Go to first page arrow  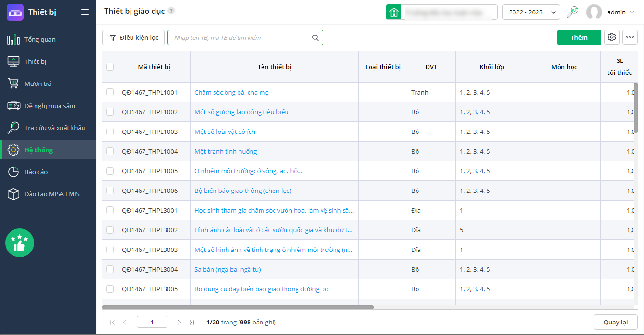(x=112, y=323)
